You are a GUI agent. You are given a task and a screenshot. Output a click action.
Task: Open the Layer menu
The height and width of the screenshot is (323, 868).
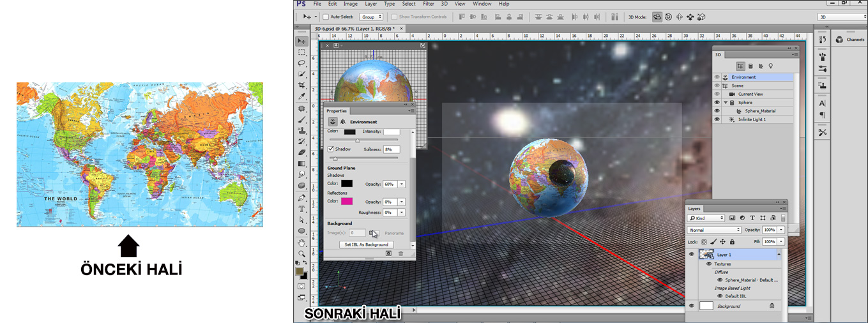370,4
